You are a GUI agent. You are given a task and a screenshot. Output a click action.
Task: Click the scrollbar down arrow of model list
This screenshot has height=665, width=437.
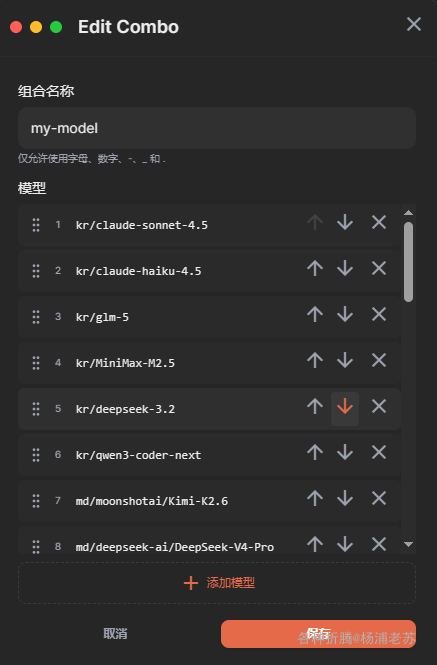409,544
